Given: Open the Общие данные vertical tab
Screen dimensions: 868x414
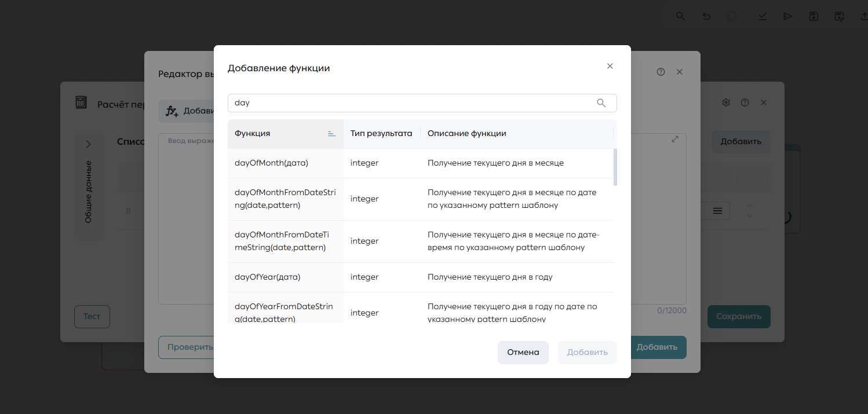Looking at the screenshot, I should click(x=89, y=192).
